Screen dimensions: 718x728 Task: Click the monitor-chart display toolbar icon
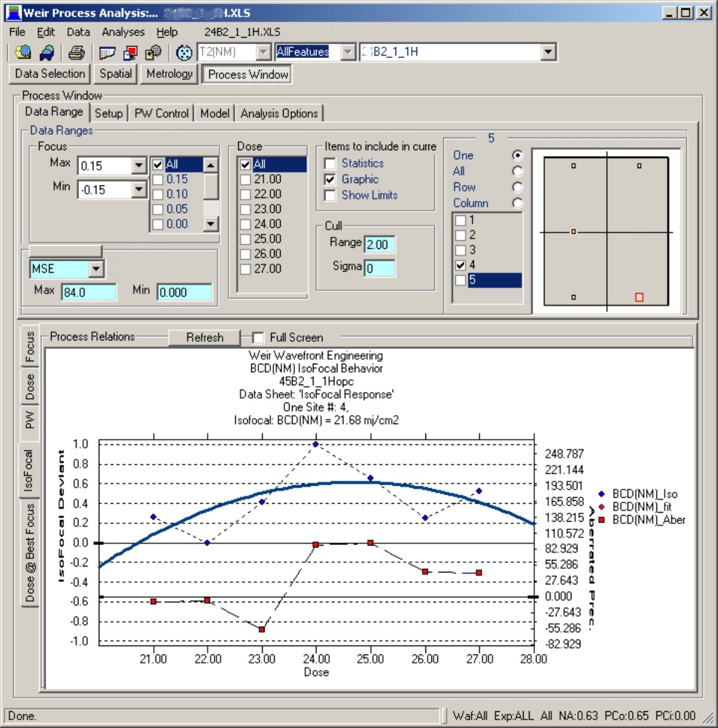129,53
